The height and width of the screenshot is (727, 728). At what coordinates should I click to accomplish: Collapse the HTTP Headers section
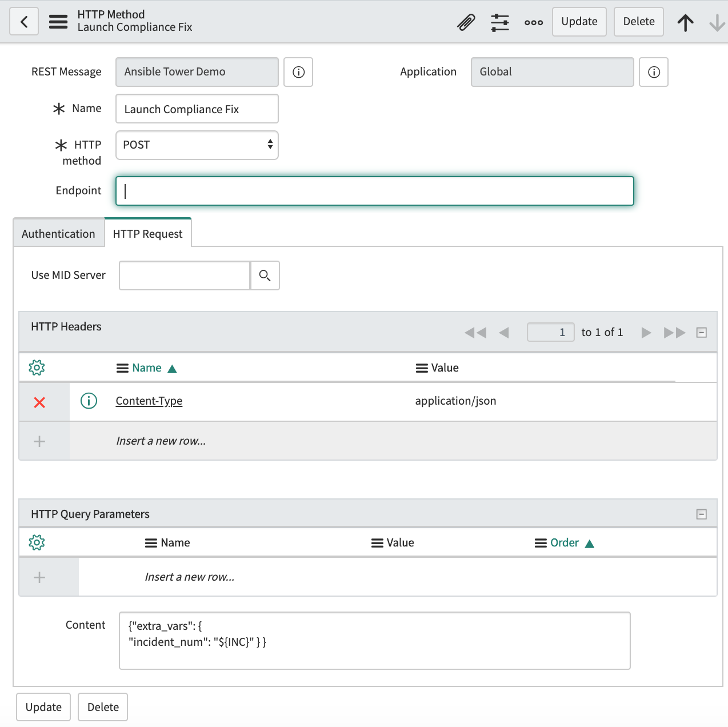click(701, 332)
